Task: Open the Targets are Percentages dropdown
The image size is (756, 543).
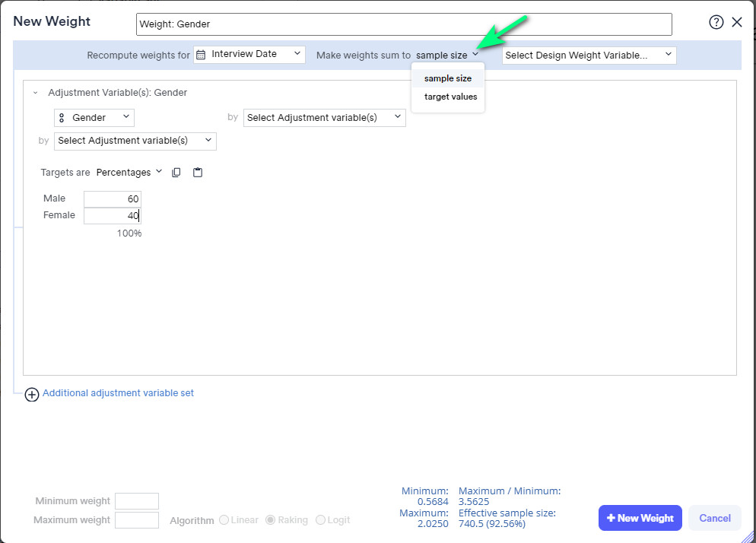Action: pyautogui.click(x=129, y=173)
